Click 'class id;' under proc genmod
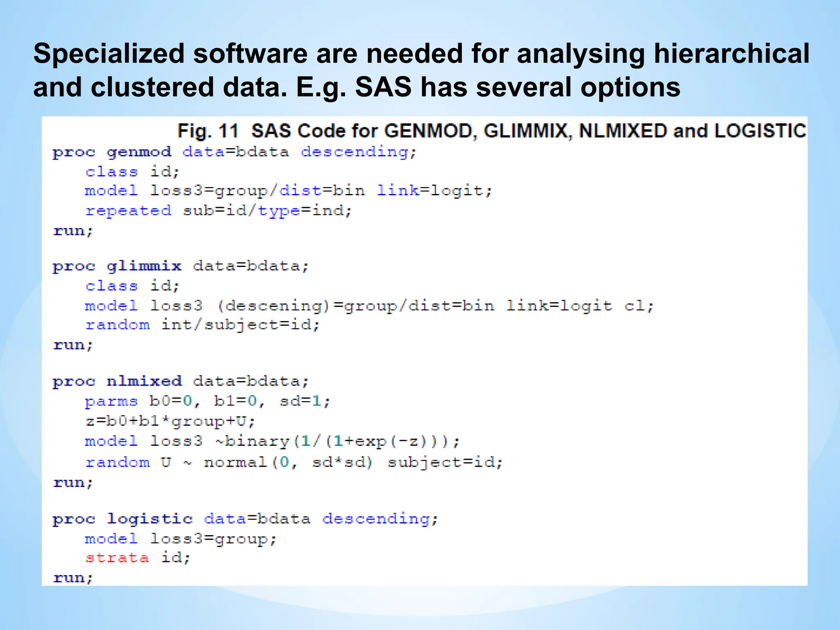This screenshot has height=630, width=840. pyautogui.click(x=132, y=171)
